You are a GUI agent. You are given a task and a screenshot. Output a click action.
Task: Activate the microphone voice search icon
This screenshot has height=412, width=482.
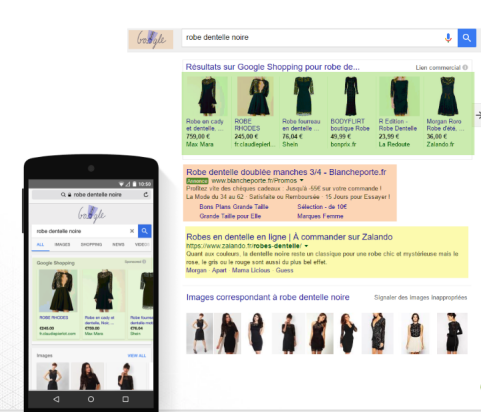click(448, 38)
